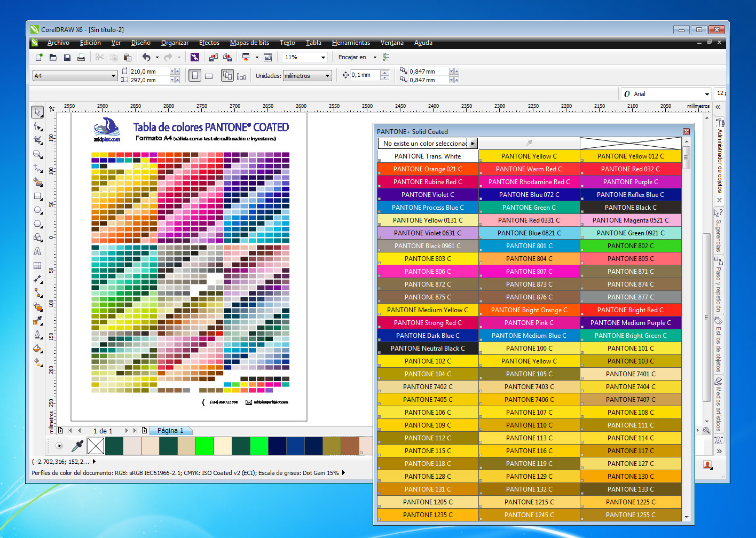Image resolution: width=756 pixels, height=538 pixels.
Task: Increase the nudge distance 0,1 mm stepper
Action: [384, 73]
